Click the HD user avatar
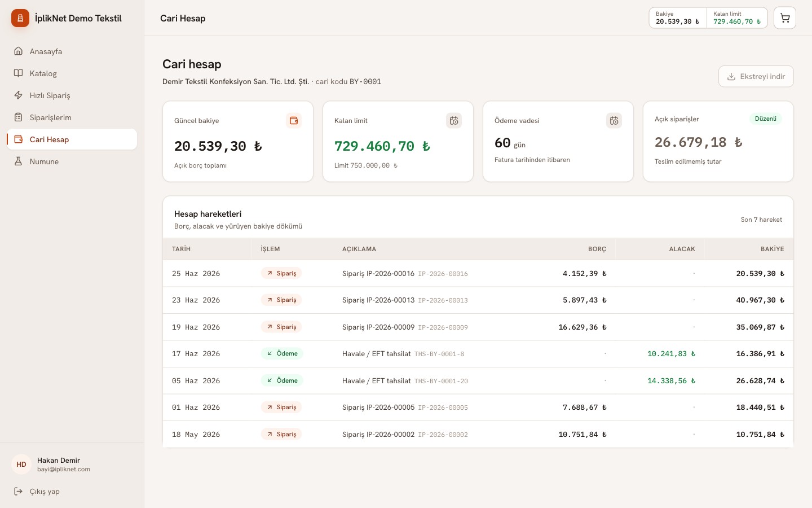Screen dimensions: 812x508 pyautogui.click(x=21, y=465)
